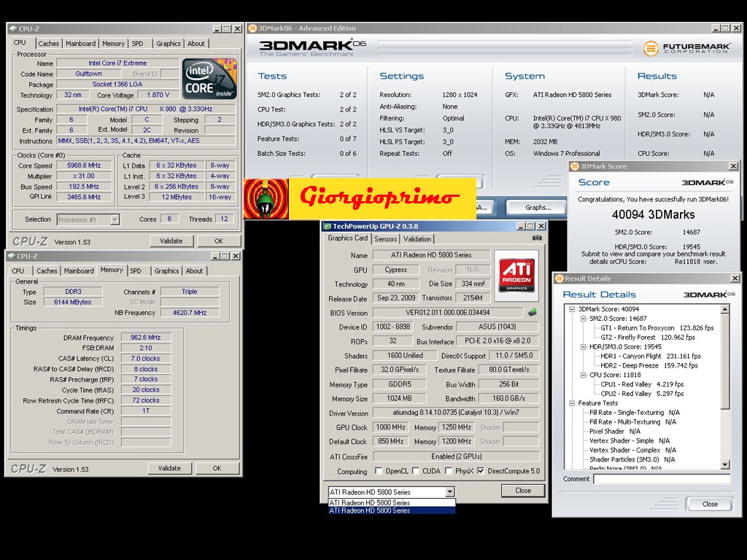Collapse the 3DMark Score: 40094 tree node
The image size is (747, 560).
pos(572,309)
